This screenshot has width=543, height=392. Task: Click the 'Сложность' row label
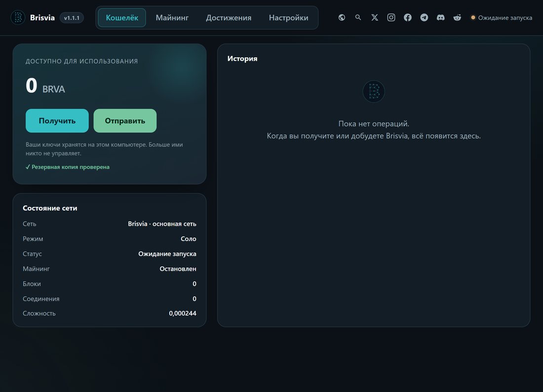point(39,313)
